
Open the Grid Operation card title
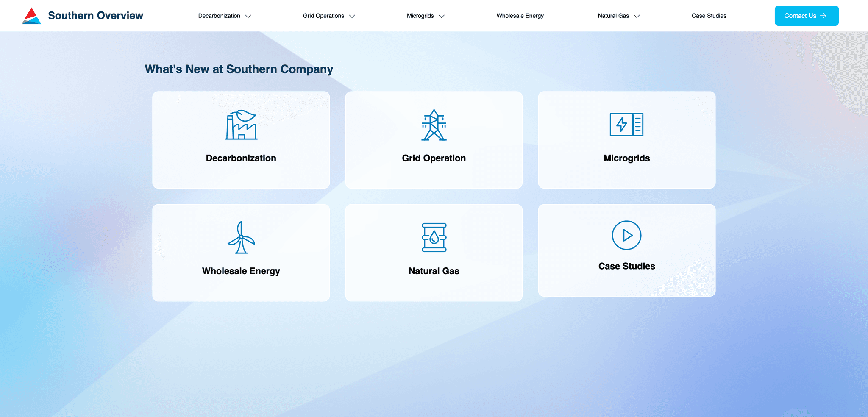coord(434,158)
